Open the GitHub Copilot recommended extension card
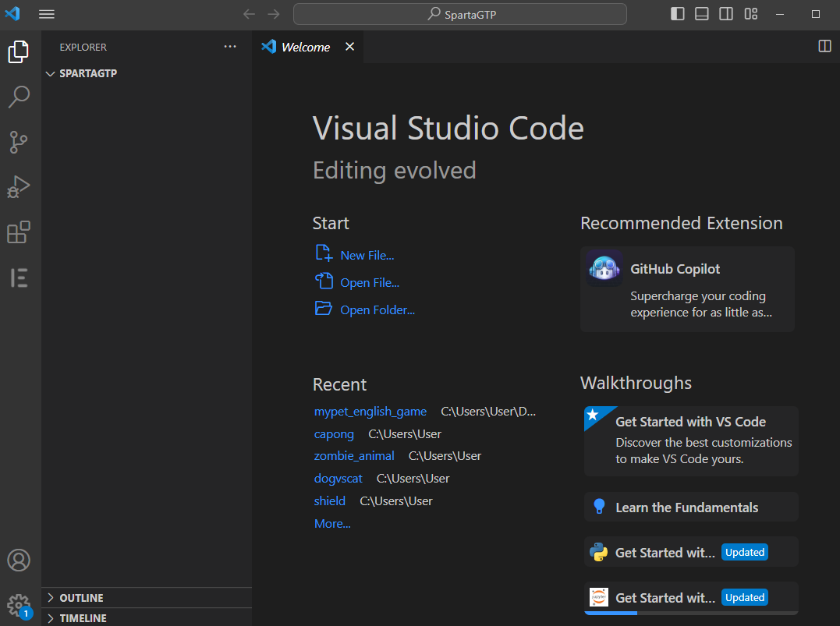 tap(687, 289)
